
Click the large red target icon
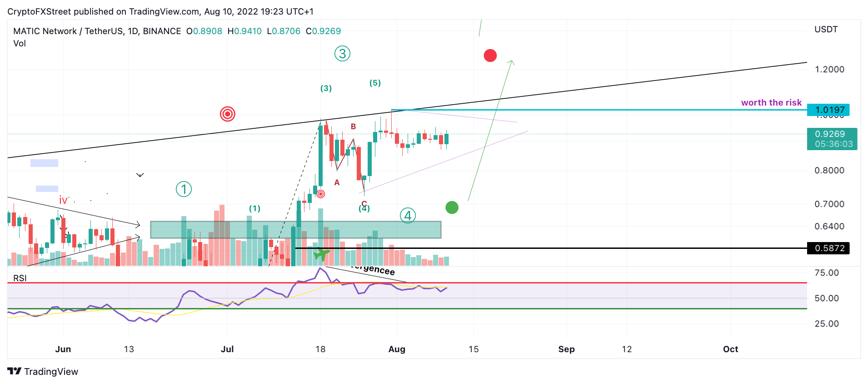pos(228,114)
